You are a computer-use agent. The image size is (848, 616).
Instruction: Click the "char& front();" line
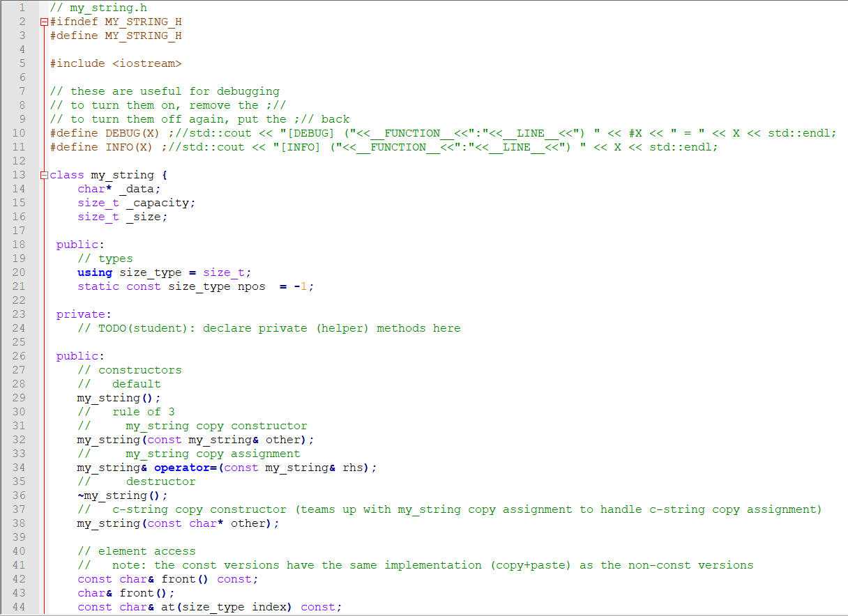pyautogui.click(x=126, y=593)
